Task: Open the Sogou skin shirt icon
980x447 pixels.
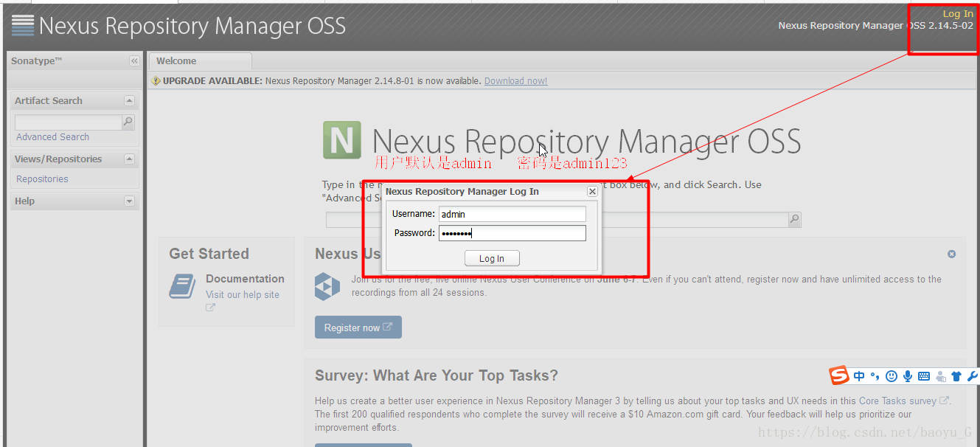Action: [x=956, y=376]
